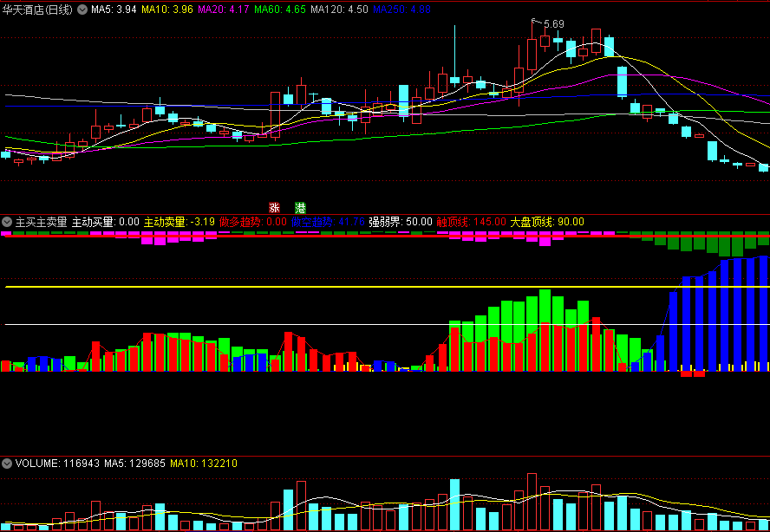Screen dimensions: 770x532
Task: Click the MA60: 4.65 label
Action: point(280,10)
